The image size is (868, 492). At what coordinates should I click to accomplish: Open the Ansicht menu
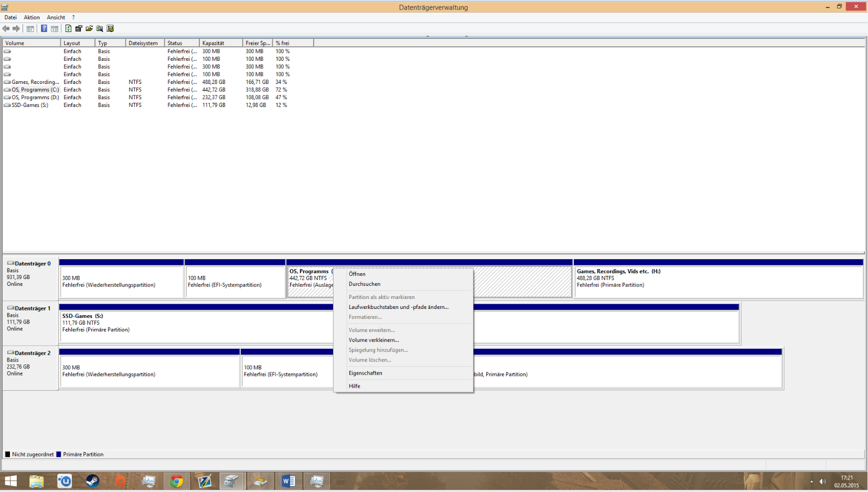56,17
